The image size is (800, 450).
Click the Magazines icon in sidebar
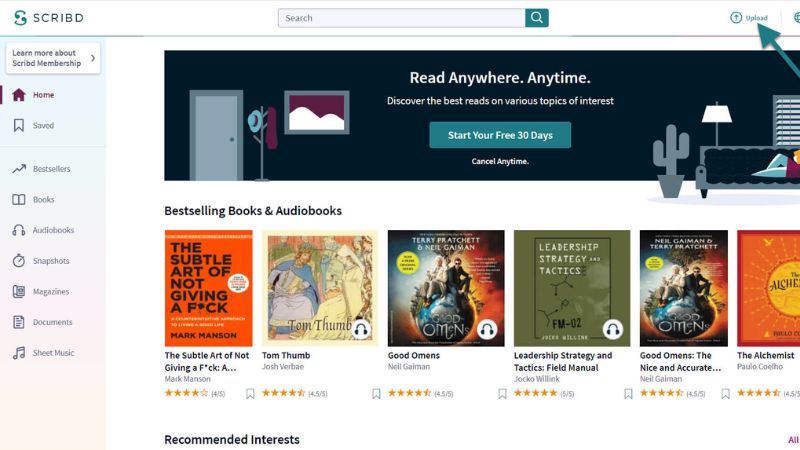point(19,291)
